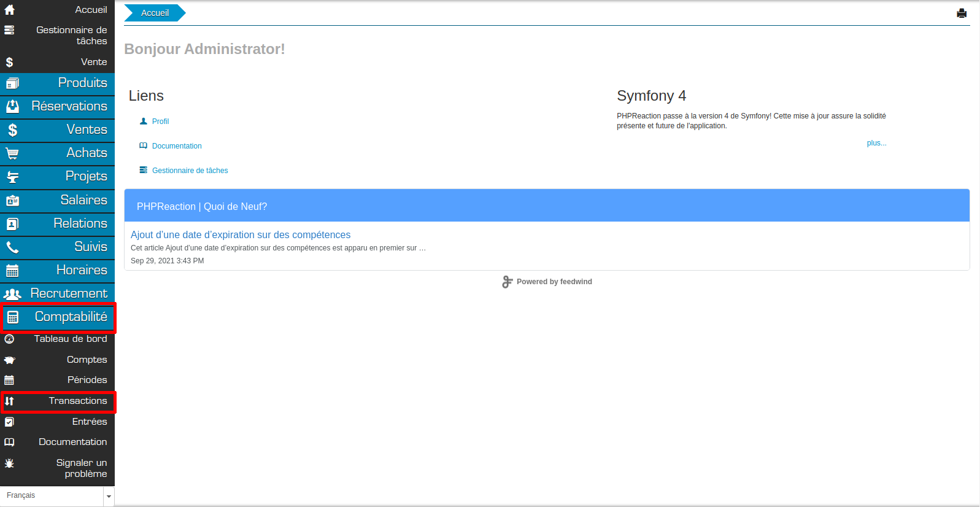Click the phone icon next to Suivis
This screenshot has height=507, width=980.
tap(12, 247)
